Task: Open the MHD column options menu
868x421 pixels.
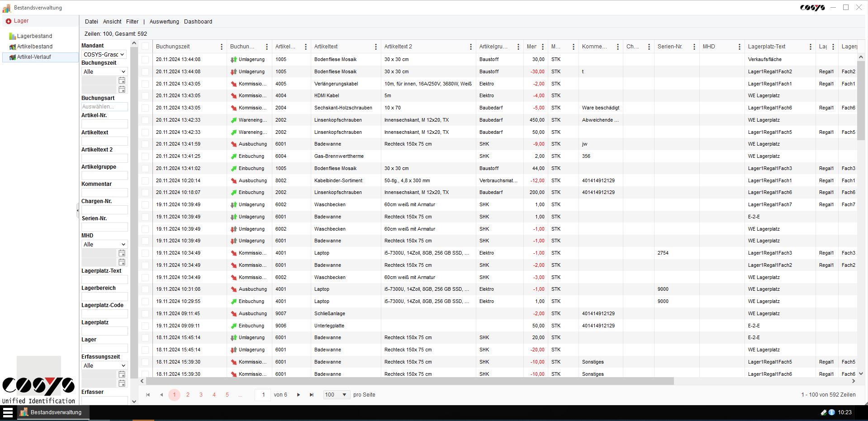Action: click(740, 47)
